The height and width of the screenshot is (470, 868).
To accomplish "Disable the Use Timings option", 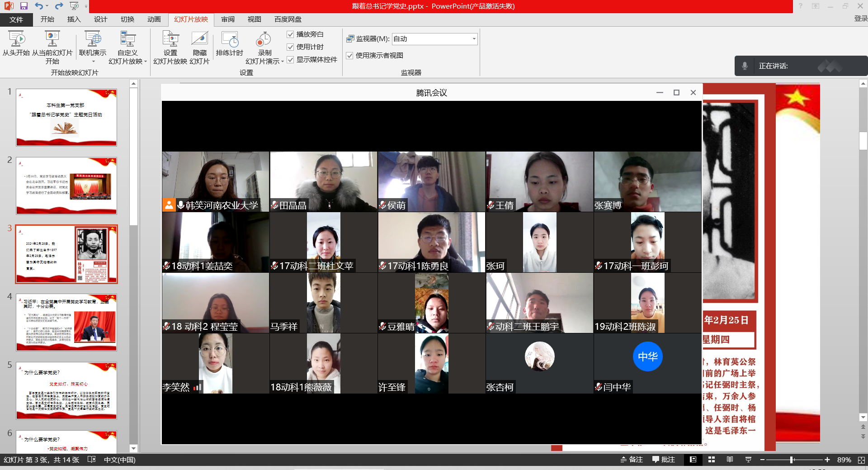I will click(290, 47).
